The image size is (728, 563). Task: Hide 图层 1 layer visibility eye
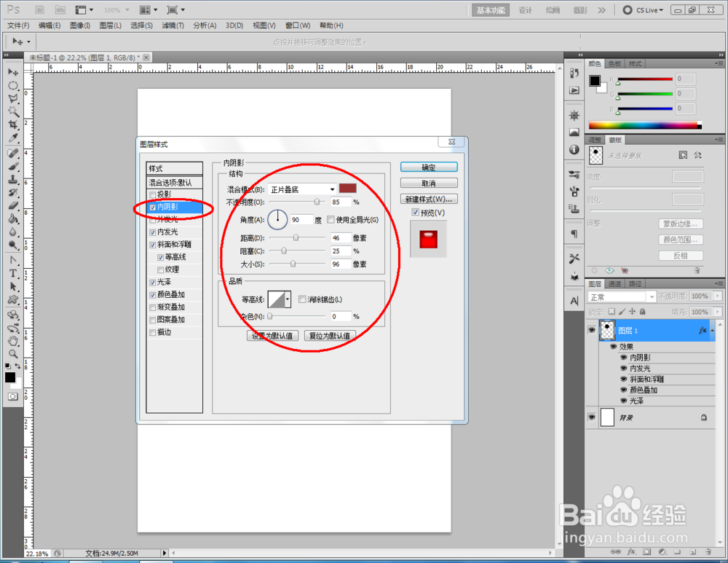pos(591,330)
